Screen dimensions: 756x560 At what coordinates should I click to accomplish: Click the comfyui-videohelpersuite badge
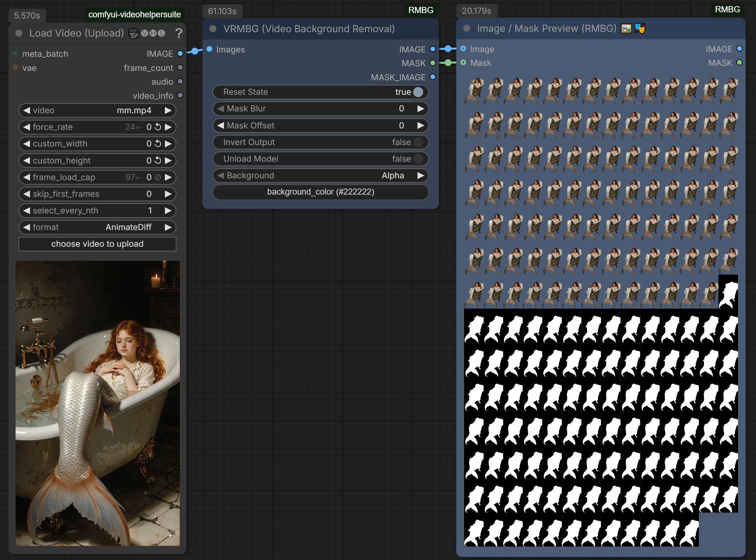pos(135,14)
